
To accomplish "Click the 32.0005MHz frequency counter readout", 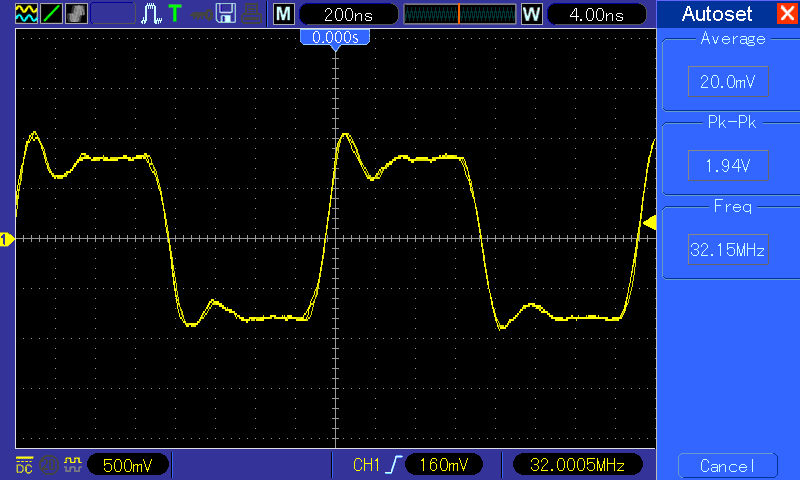I will pos(577,465).
